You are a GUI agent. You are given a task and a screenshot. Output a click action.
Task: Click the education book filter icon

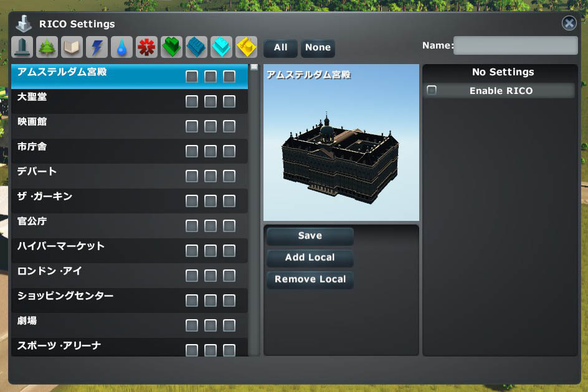pyautogui.click(x=72, y=47)
